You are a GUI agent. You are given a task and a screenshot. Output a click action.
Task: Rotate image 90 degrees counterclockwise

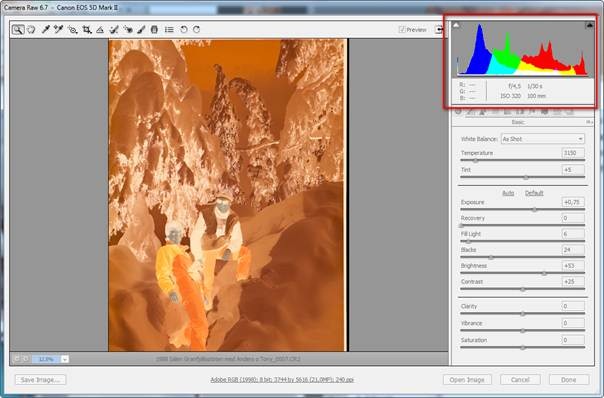184,30
